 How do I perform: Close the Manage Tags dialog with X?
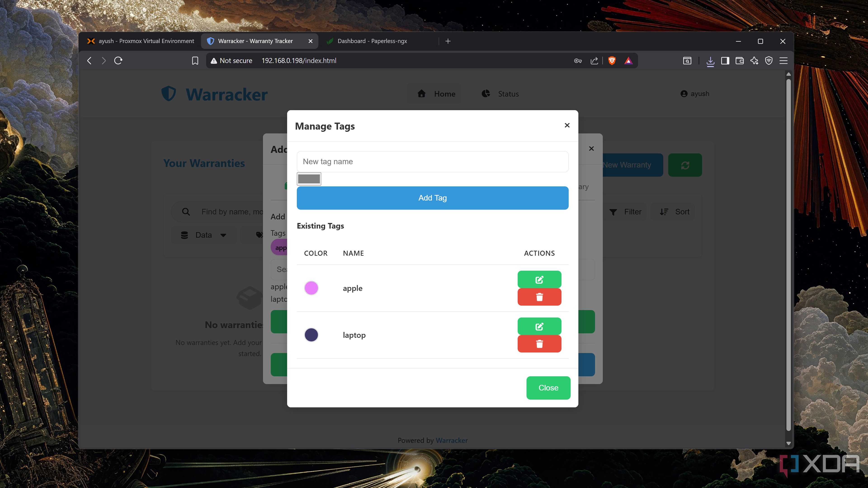[x=567, y=125]
